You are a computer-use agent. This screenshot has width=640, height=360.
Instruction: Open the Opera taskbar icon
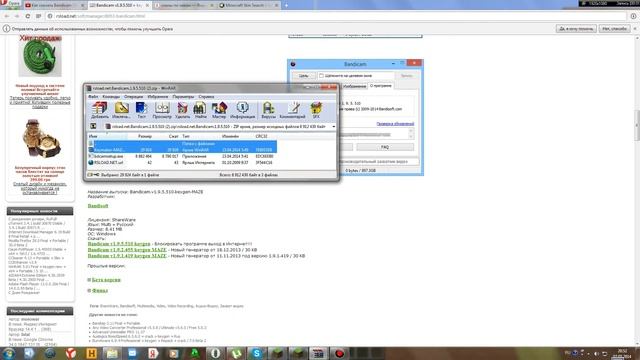[216, 353]
